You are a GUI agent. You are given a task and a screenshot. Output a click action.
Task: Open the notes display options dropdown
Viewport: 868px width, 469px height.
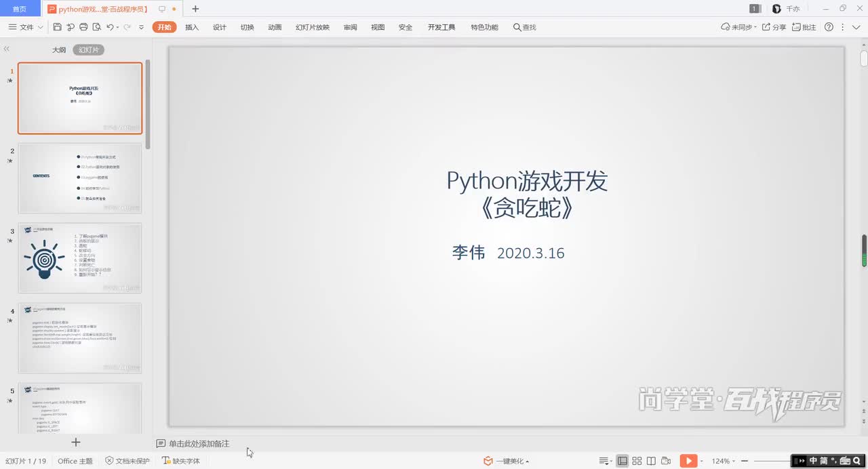(606, 461)
